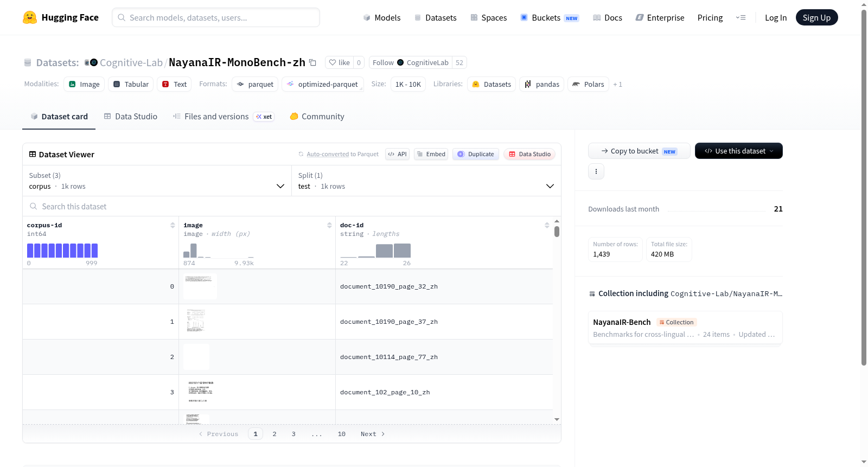This screenshot has width=868, height=467.
Task: Open the Cognitive-Lab organization link
Action: (131, 62)
